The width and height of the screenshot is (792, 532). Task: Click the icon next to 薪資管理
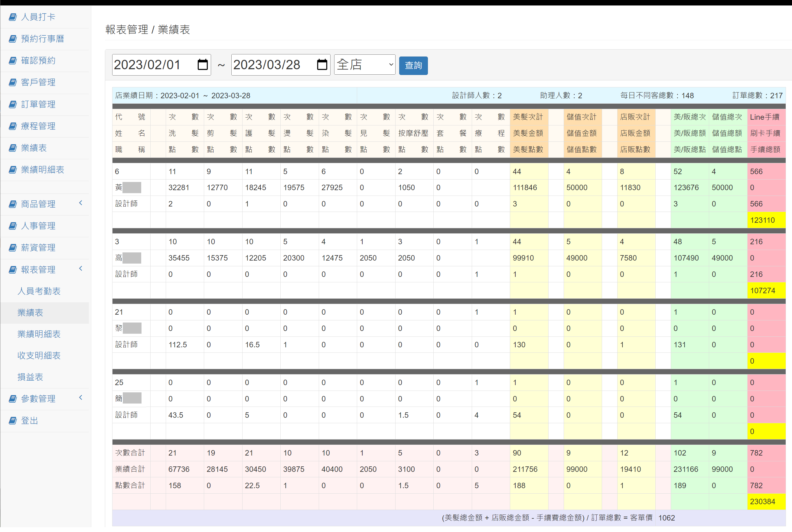pos(13,248)
